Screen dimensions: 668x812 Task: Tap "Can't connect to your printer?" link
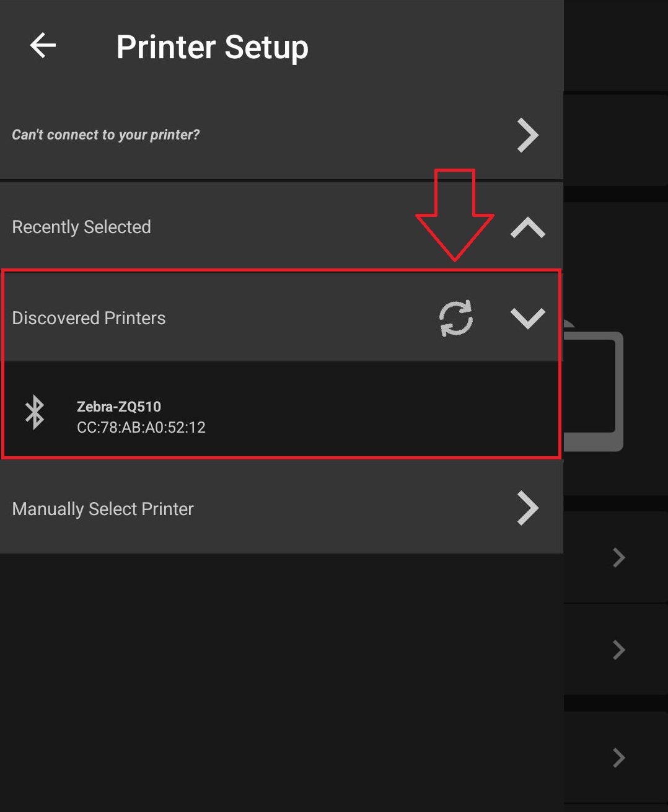click(x=106, y=135)
